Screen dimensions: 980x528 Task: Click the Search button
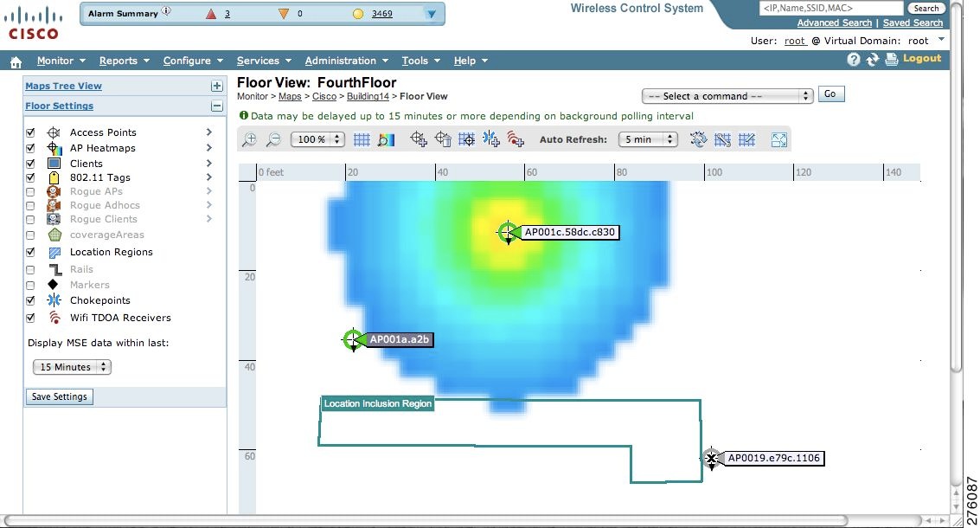(926, 8)
